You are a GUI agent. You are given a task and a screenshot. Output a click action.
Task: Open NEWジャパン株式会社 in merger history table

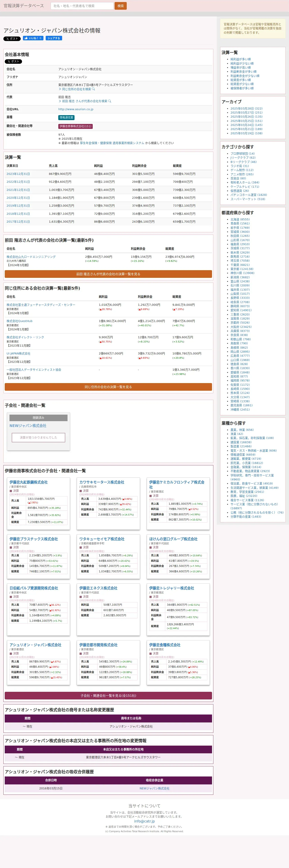click(x=154, y=788)
